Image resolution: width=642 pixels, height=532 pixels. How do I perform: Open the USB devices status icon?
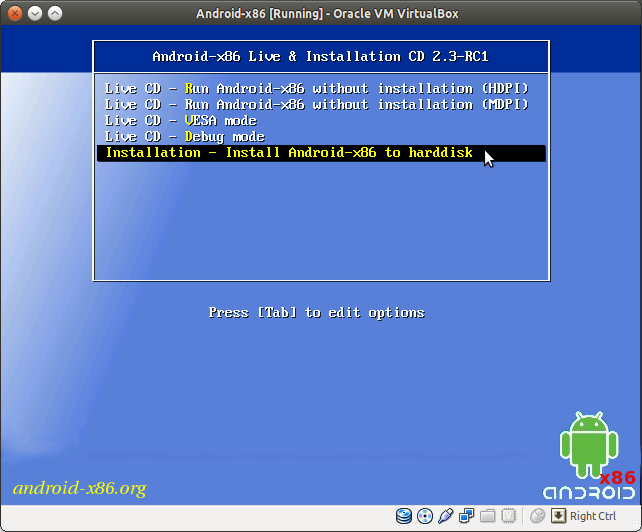[x=445, y=516]
